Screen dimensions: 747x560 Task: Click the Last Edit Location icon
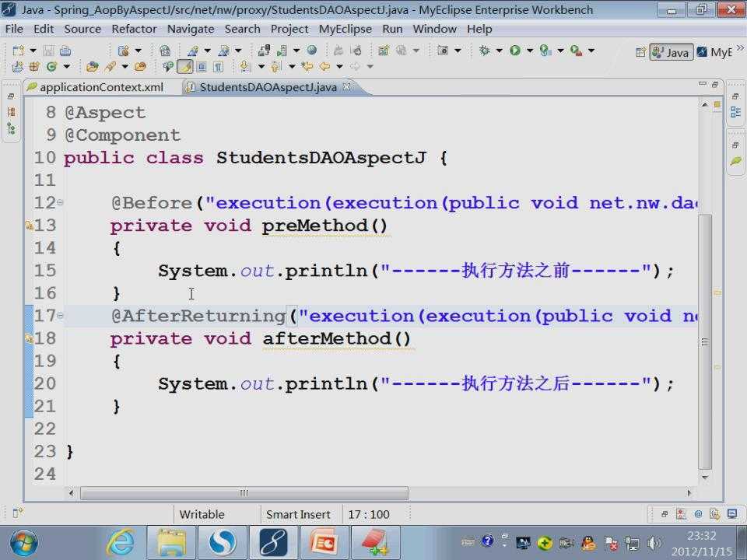click(307, 67)
